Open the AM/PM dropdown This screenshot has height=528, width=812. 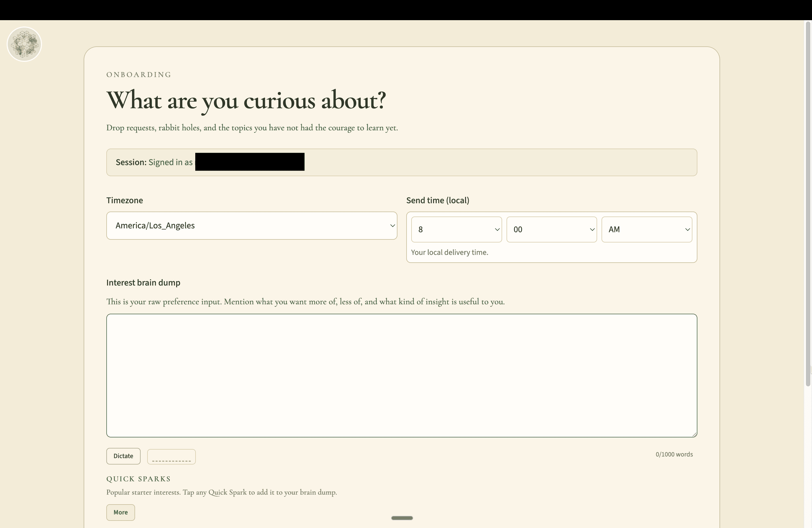pos(647,229)
